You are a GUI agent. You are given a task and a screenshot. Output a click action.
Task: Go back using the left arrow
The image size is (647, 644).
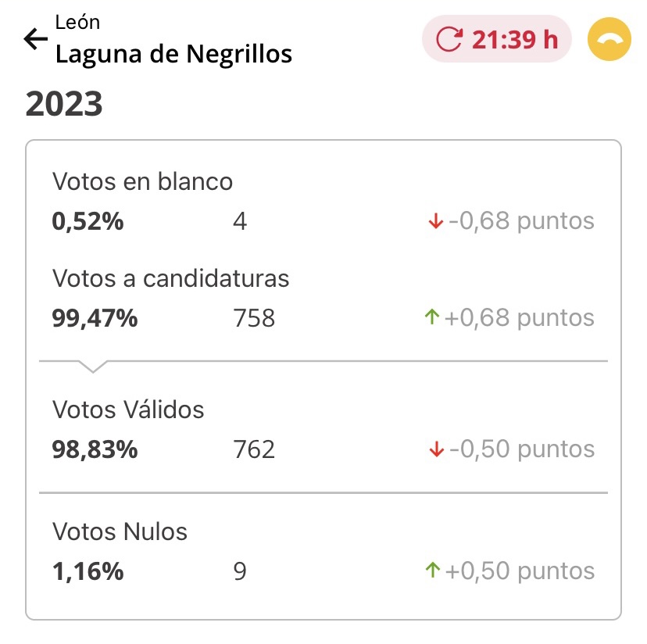pos(35,39)
